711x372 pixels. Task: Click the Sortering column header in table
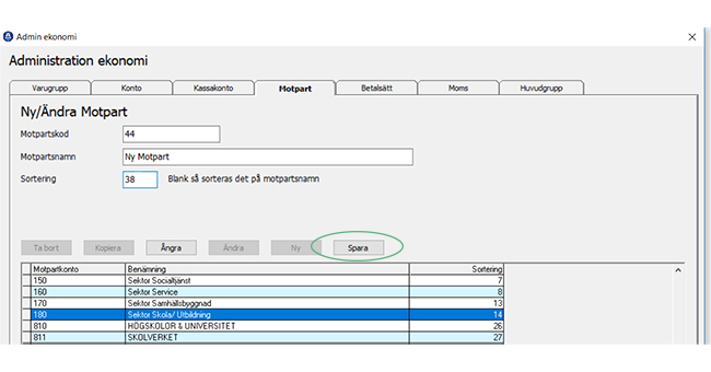456,269
